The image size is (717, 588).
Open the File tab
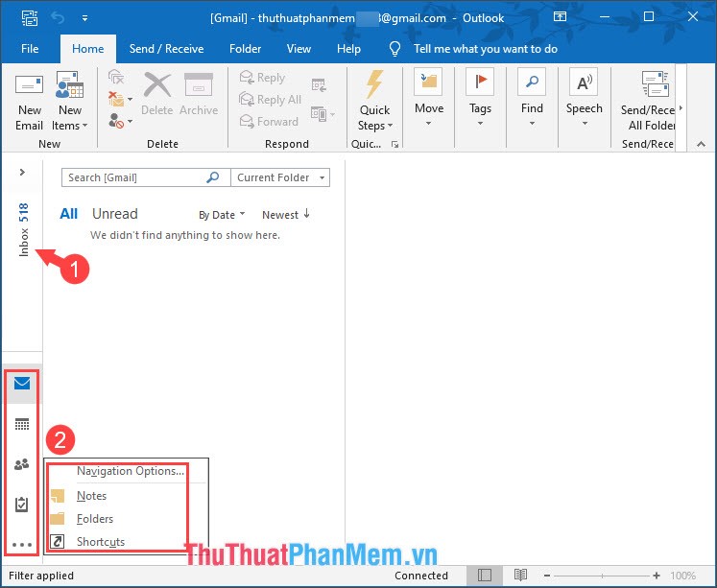pos(30,49)
